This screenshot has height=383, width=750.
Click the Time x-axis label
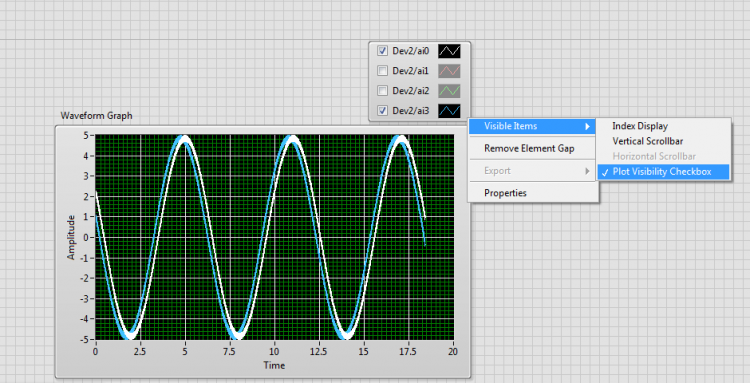click(x=274, y=365)
